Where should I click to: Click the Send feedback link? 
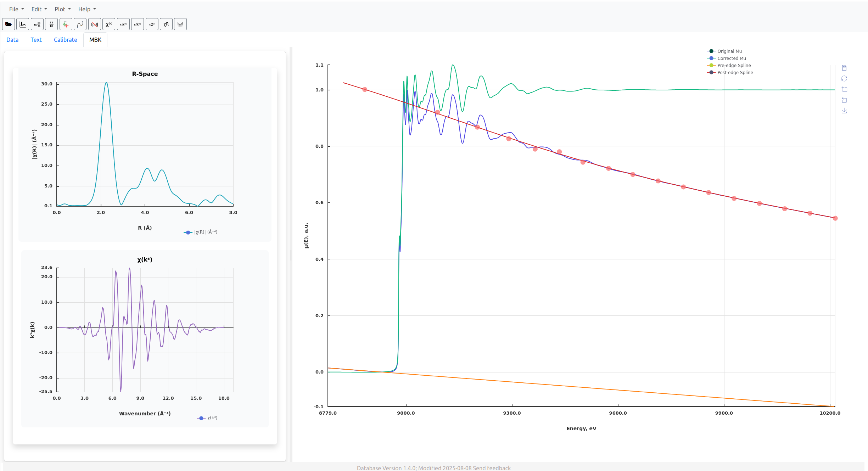coord(492,468)
